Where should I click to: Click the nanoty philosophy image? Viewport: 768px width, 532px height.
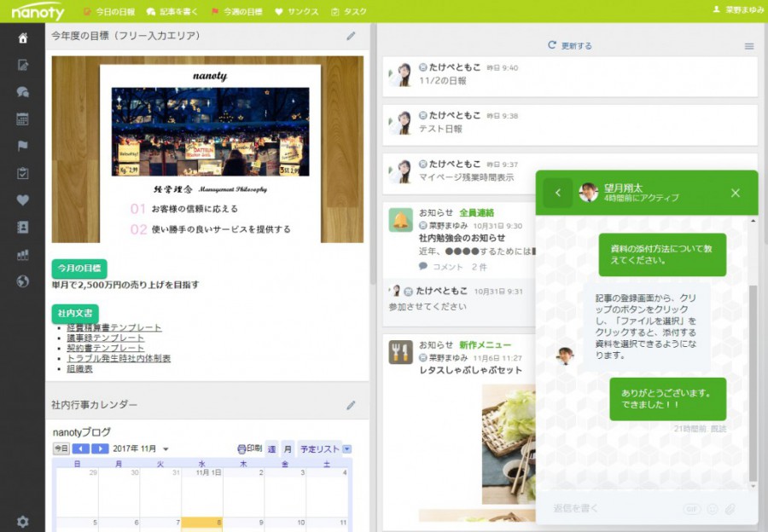point(207,149)
